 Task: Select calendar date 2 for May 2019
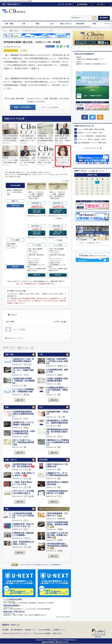[x=97, y=182]
